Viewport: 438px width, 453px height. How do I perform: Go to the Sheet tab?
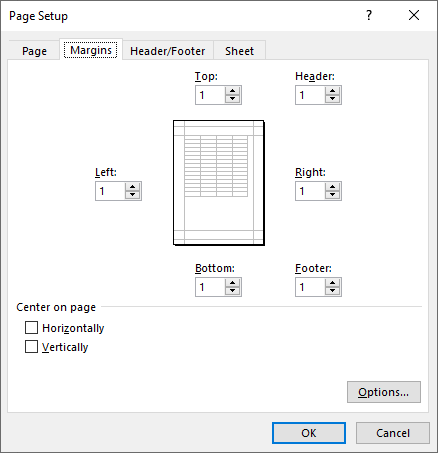tap(239, 51)
